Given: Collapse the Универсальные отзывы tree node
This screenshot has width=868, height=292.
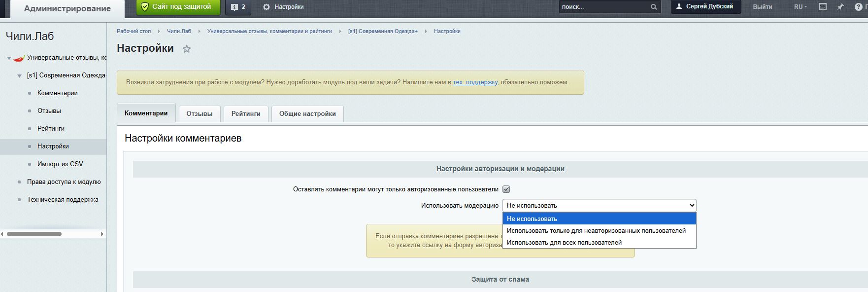Looking at the screenshot, I should pyautogui.click(x=9, y=58).
